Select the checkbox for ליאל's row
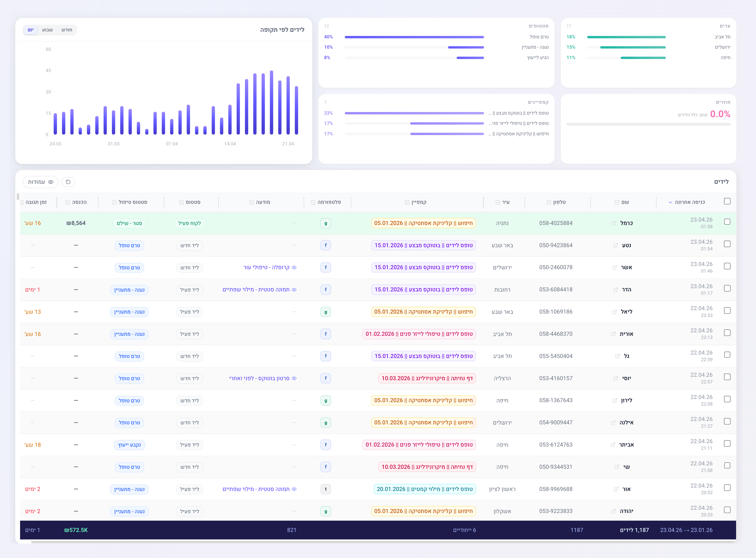The height and width of the screenshot is (558, 756). (727, 311)
